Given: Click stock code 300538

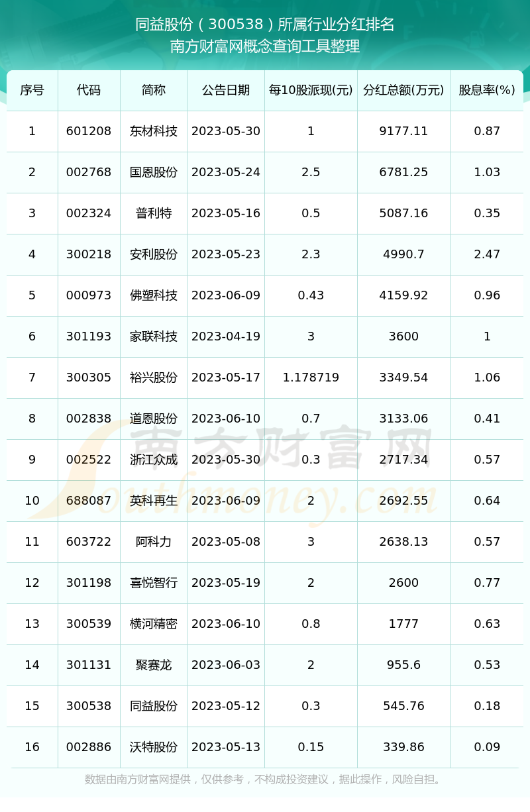Looking at the screenshot, I should [88, 706].
